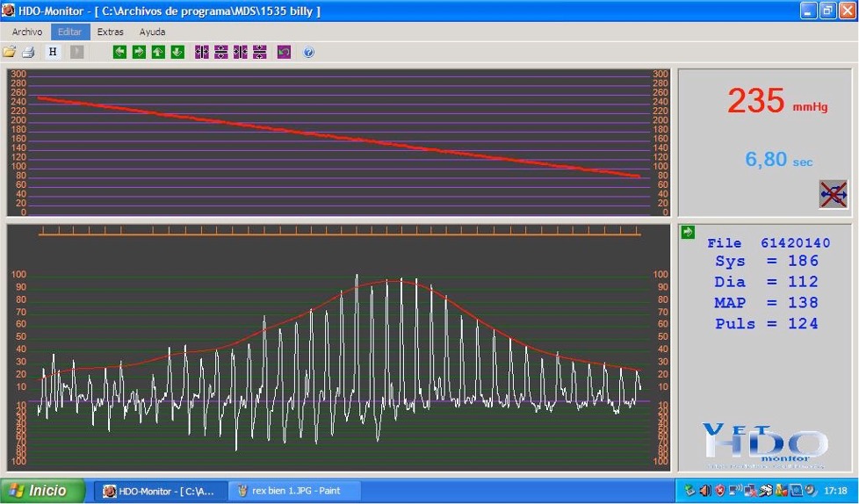Click the green arrow beside File number
859x504 pixels.
coord(688,232)
